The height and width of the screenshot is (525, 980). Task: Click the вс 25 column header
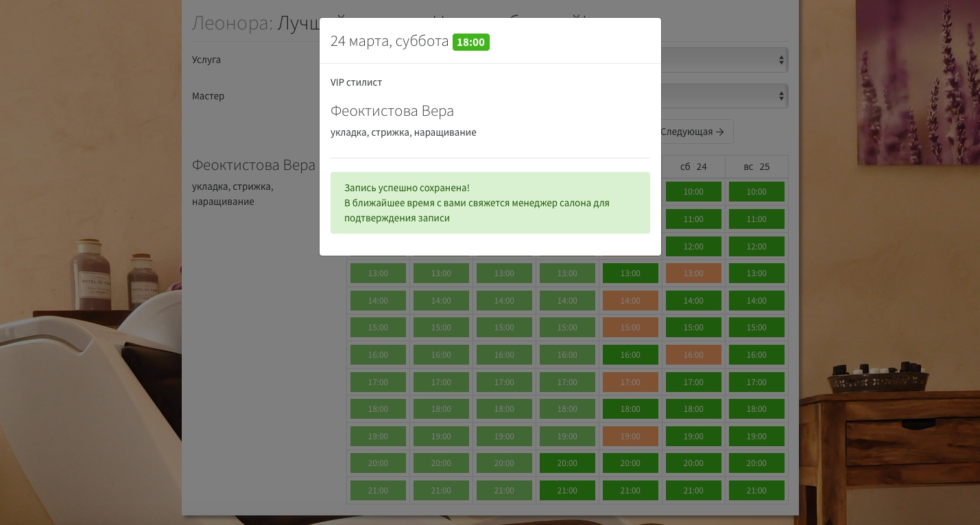click(x=756, y=167)
